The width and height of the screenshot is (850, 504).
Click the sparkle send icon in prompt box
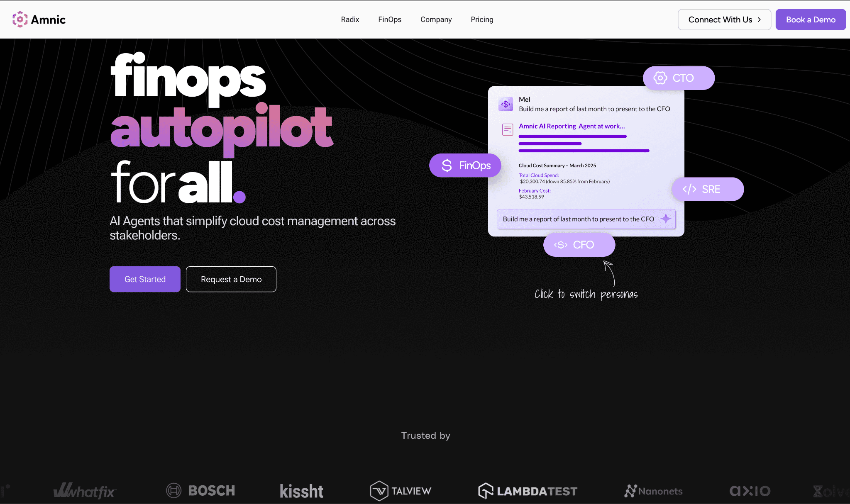pyautogui.click(x=666, y=219)
